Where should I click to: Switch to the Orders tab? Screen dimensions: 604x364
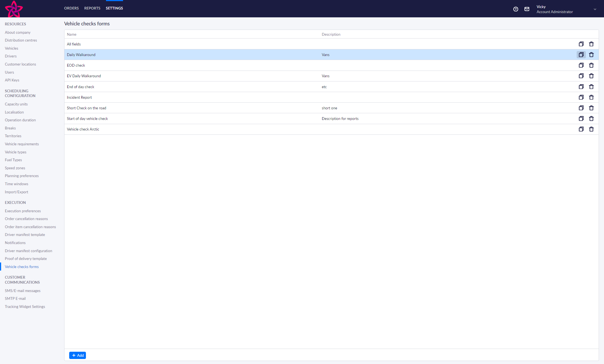(71, 8)
